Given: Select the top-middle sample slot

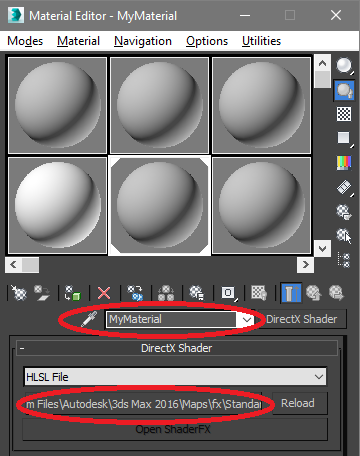Looking at the screenshot, I should pos(160,105).
